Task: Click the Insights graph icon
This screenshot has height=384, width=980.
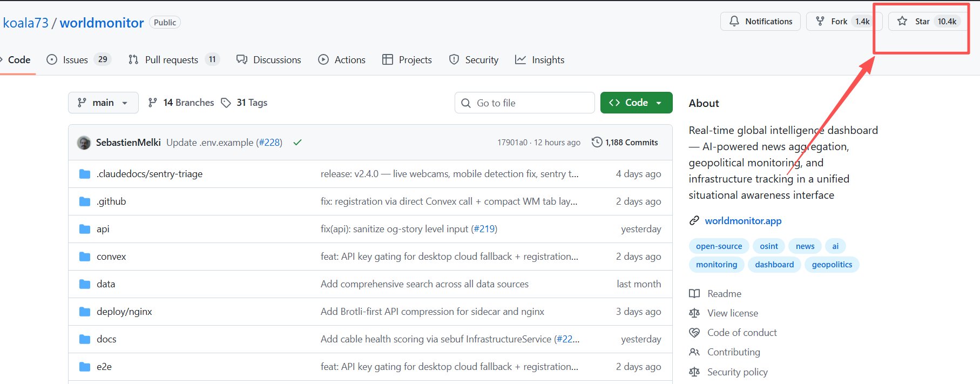Action: [x=521, y=60]
